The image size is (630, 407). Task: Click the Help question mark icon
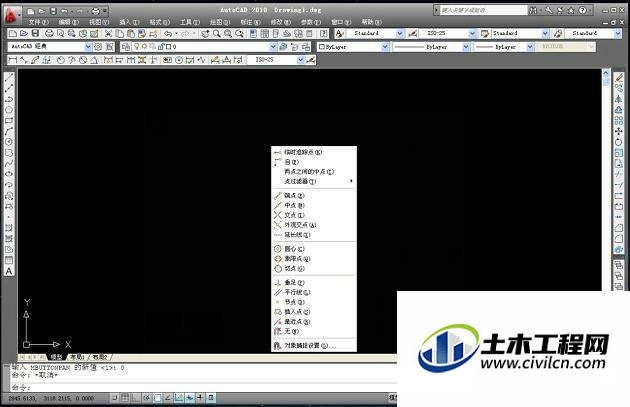coord(583,10)
